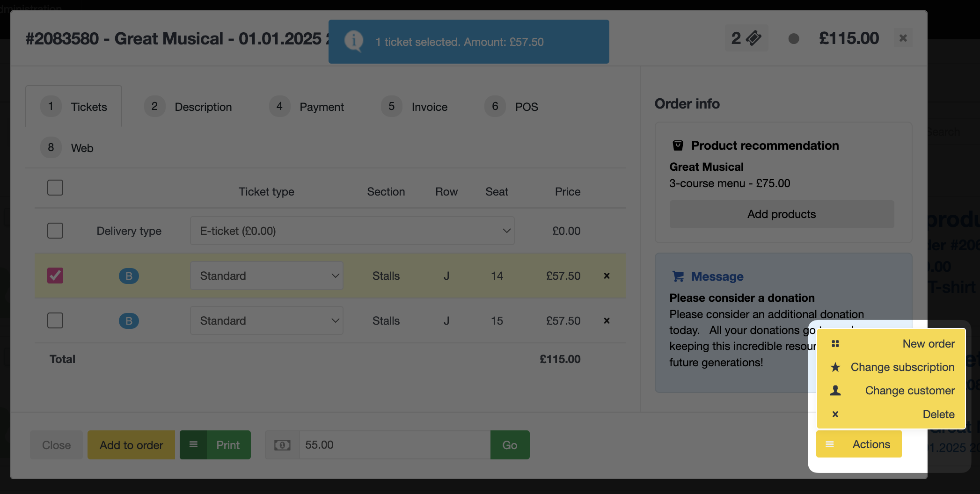Viewport: 980px width, 494px height.
Task: Click the Change subscription star icon
Action: coord(835,367)
